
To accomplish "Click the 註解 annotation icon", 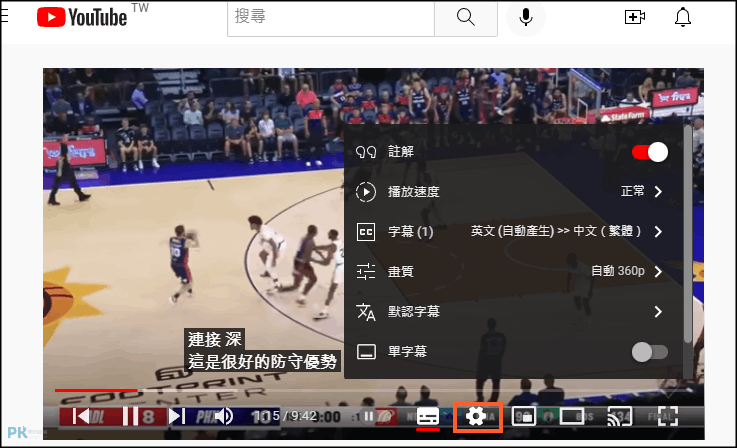I will pos(366,152).
